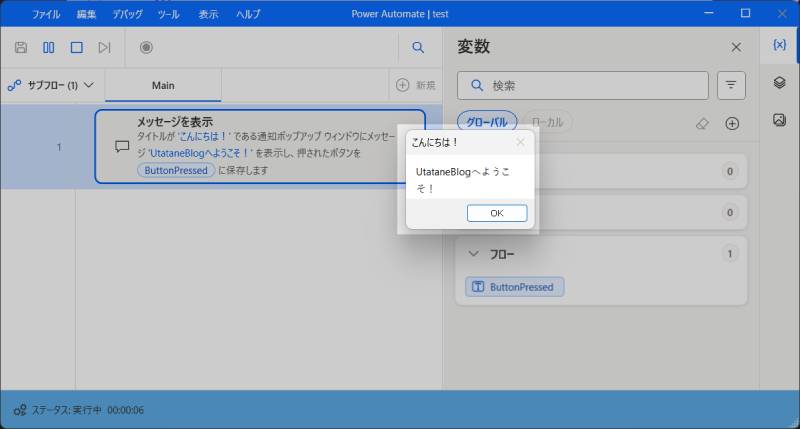
Task: Start the recorder
Action: coord(146,47)
